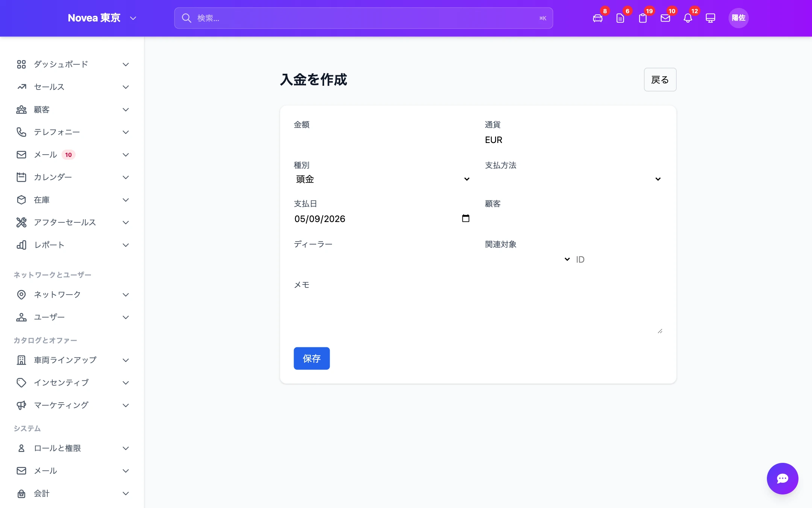Open the user avatar 陽佐 menu
Screen dimensions: 812x508
click(739, 18)
